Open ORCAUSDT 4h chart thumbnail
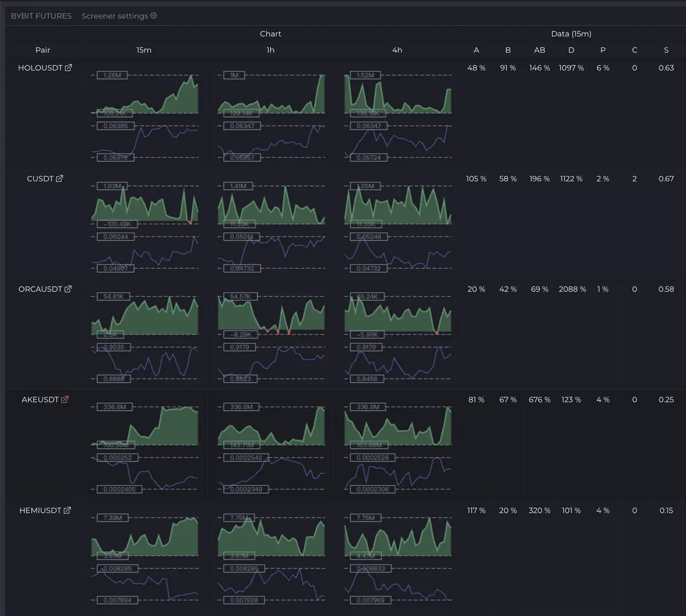Screen dimensions: 686x616 point(397,336)
